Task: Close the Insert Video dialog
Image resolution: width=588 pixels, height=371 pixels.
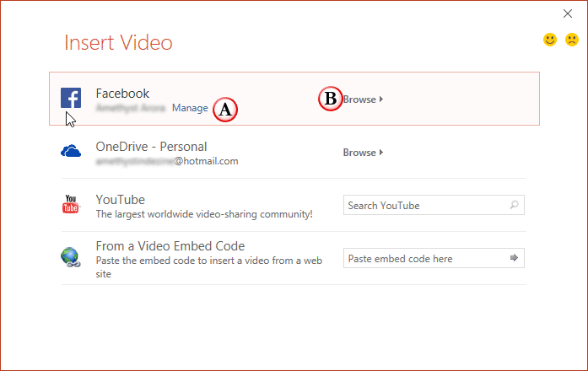Action: coord(568,13)
